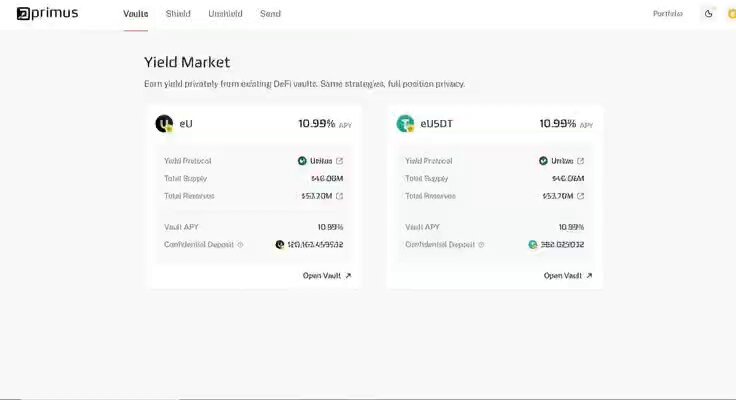
Task: Open the Portfolio page
Action: coord(667,14)
